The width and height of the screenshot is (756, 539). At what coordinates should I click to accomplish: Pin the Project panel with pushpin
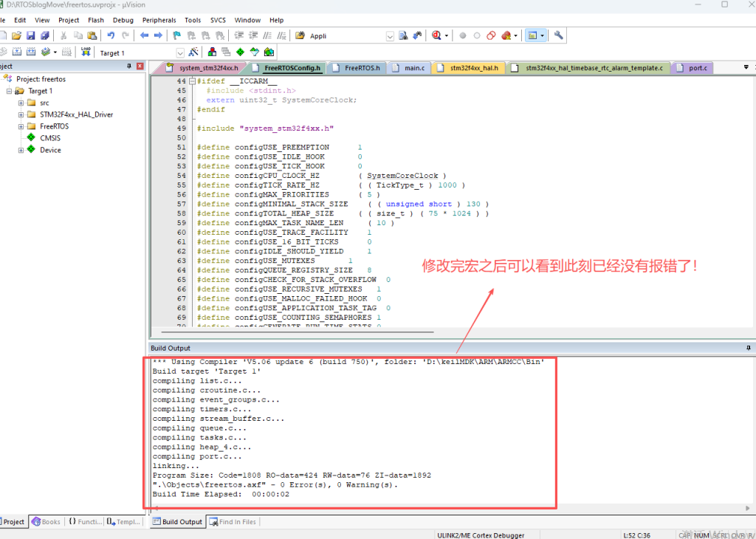[129, 66]
